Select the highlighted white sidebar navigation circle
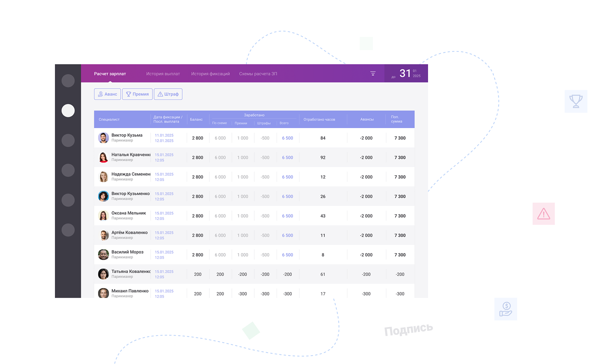This screenshot has width=610, height=364. point(68,110)
